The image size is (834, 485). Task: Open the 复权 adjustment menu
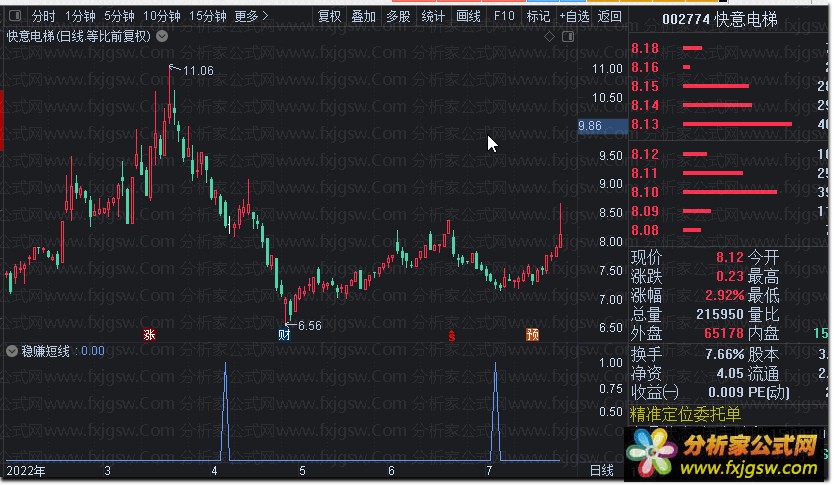329,16
